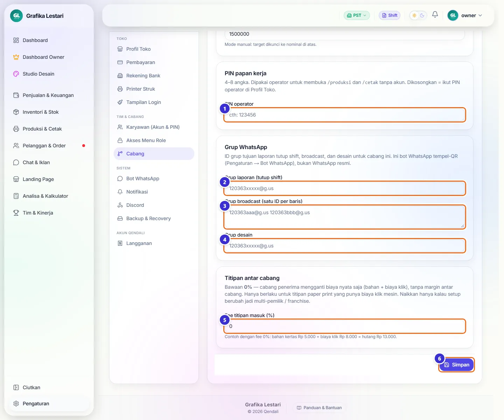Click the Grup broadcast textarea

pyautogui.click(x=345, y=217)
